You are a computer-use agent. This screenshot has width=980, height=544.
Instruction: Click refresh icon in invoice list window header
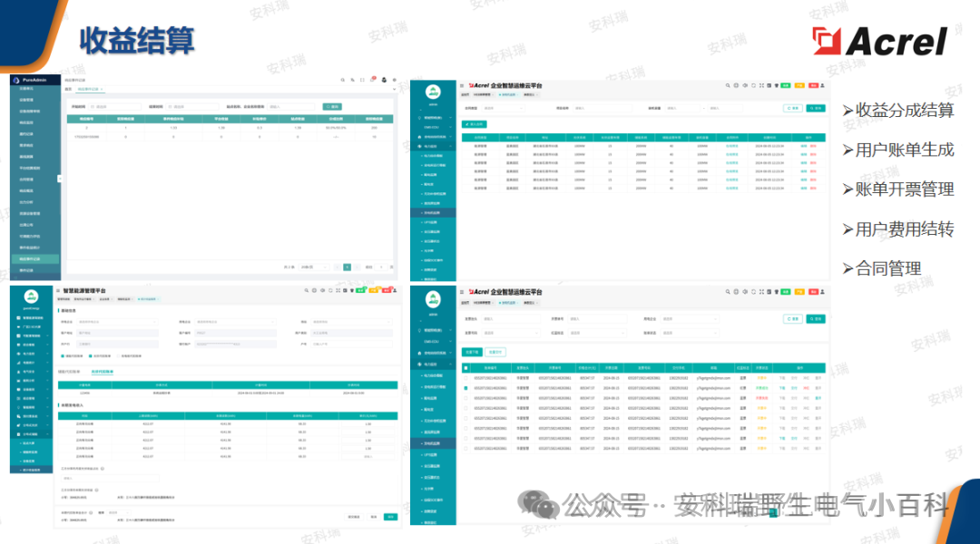point(753,292)
